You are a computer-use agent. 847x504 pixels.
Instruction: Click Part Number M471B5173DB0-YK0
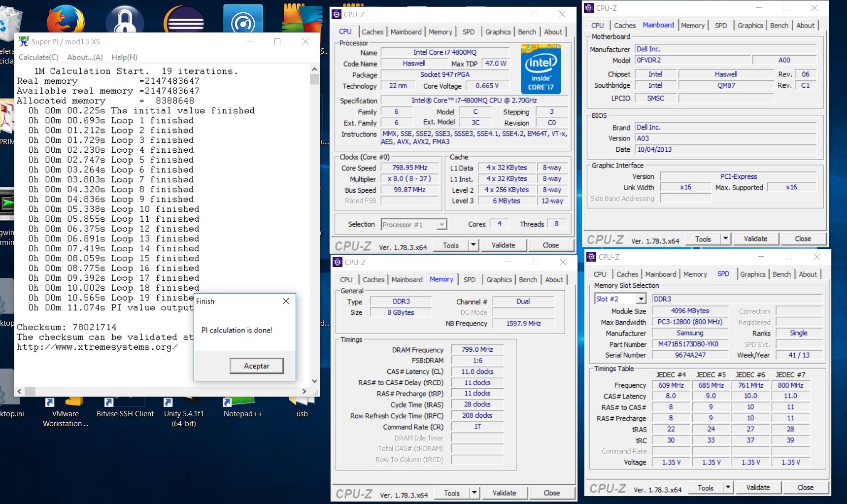(x=690, y=344)
